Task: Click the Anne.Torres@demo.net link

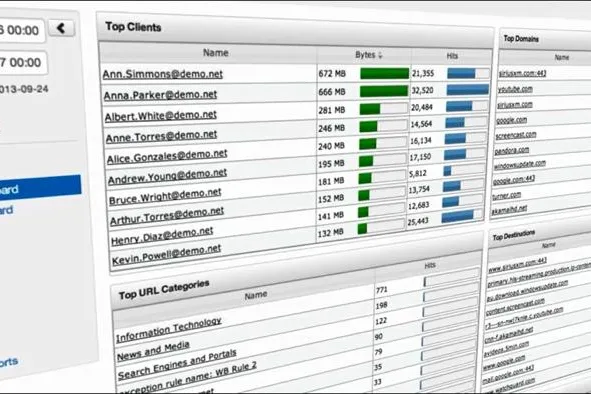Action: point(161,136)
